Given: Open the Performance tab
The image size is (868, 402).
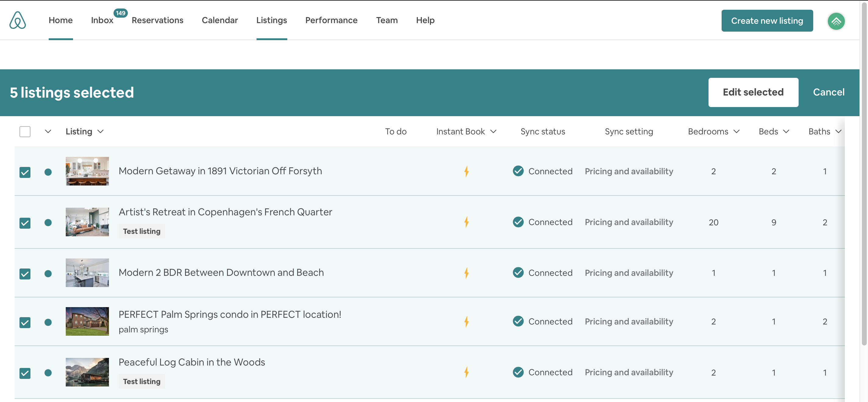Looking at the screenshot, I should coord(331,20).
